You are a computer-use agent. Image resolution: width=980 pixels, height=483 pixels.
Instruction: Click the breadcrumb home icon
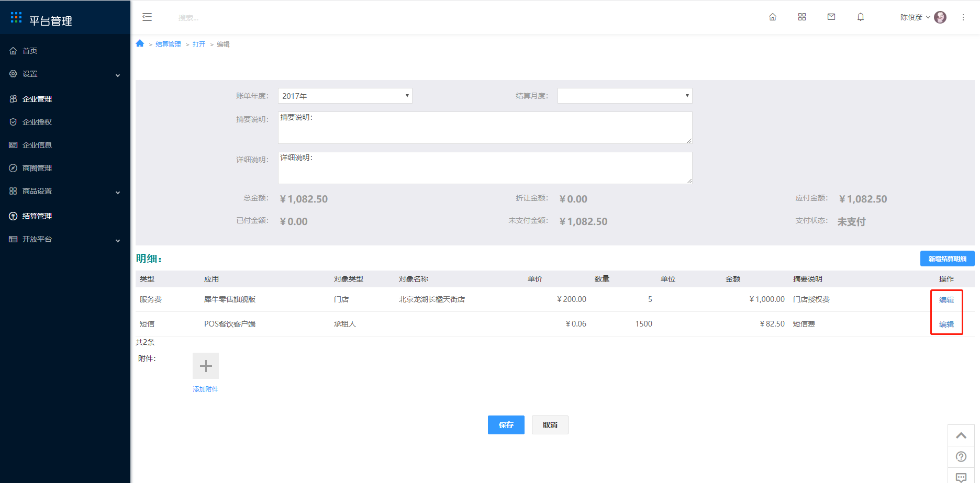[x=140, y=43]
